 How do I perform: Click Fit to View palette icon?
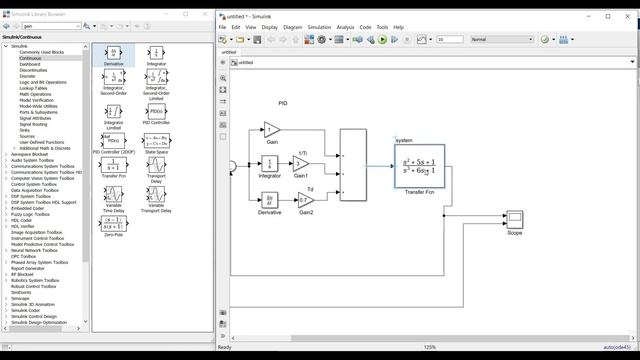[223, 90]
